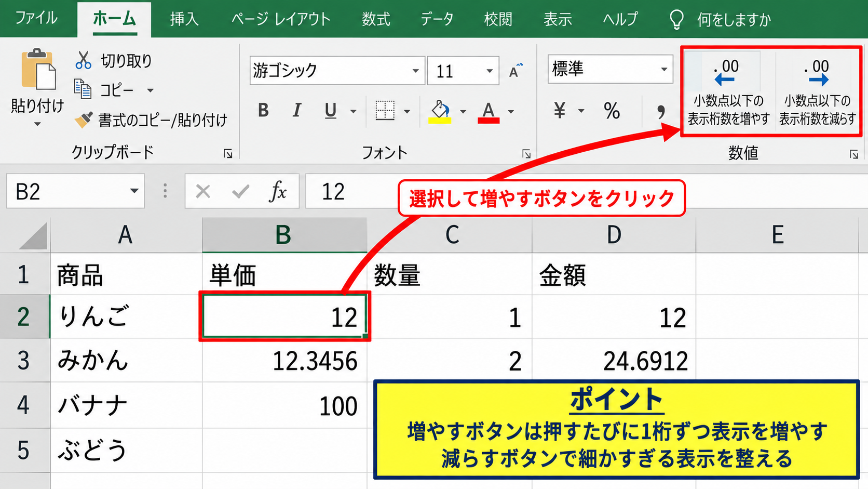This screenshot has width=868, height=489.
Task: Cancel formula entry with X icon
Action: coord(203,192)
